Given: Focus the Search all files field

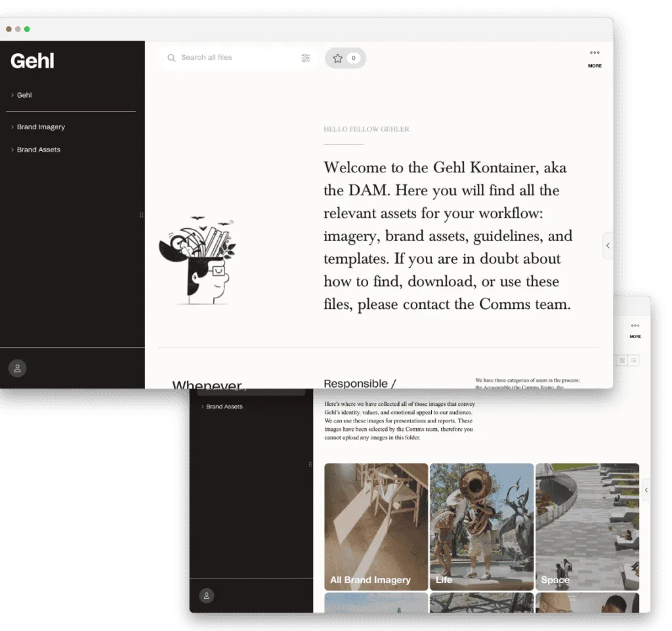Looking at the screenshot, I should click(237, 58).
